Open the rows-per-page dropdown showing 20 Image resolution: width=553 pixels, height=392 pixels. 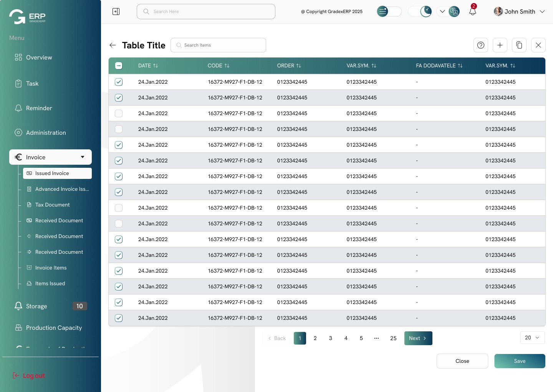(x=532, y=337)
